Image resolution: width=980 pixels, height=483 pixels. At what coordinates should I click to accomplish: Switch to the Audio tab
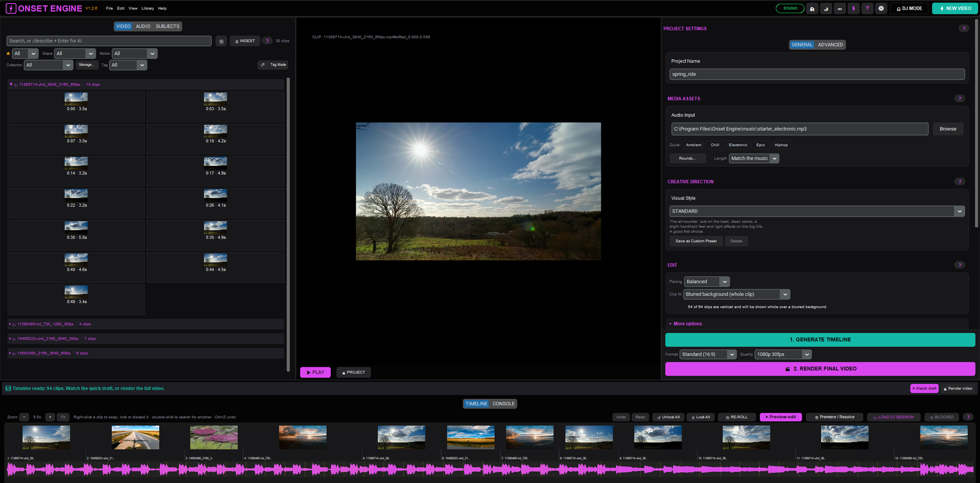(x=143, y=27)
